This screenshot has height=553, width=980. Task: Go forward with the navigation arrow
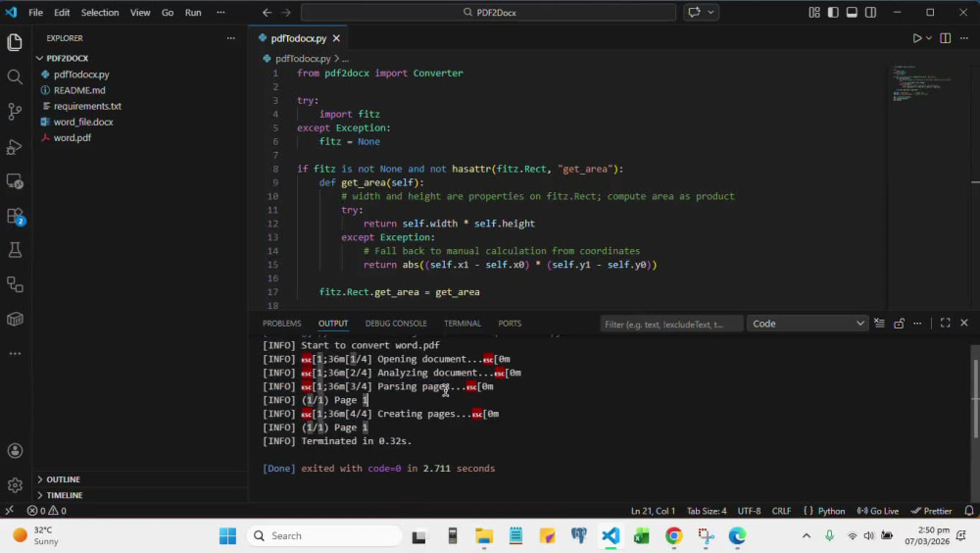point(285,13)
